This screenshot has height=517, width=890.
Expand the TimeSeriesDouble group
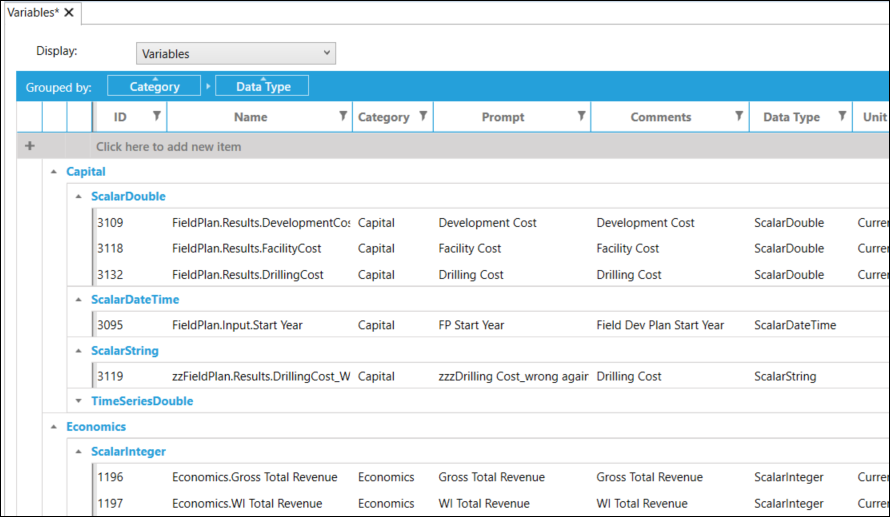[79, 401]
